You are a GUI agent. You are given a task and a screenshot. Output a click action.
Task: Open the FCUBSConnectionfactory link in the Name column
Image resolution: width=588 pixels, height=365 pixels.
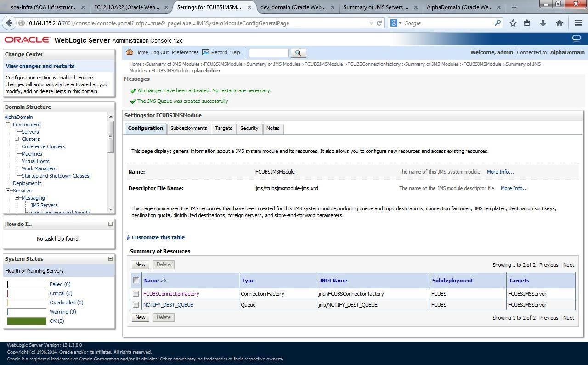tap(171, 294)
